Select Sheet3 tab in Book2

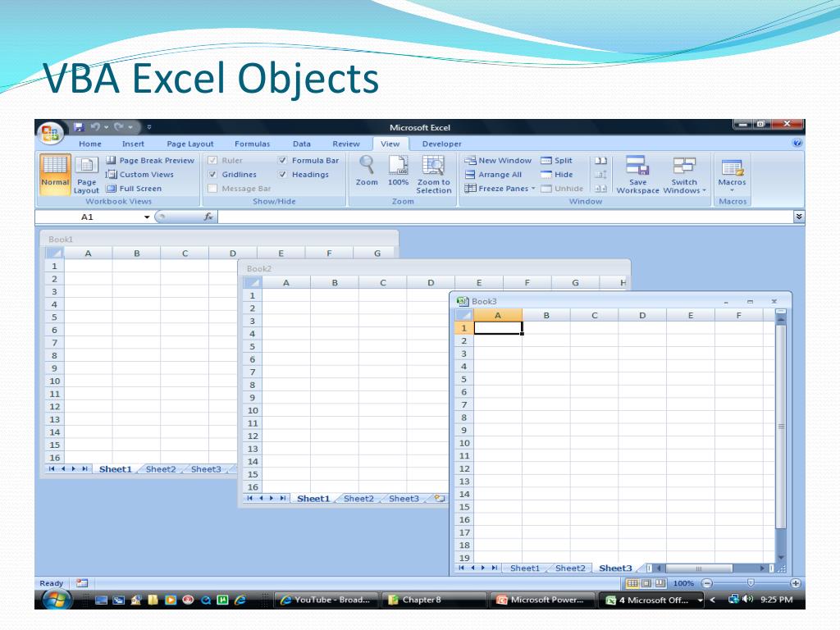pyautogui.click(x=404, y=499)
